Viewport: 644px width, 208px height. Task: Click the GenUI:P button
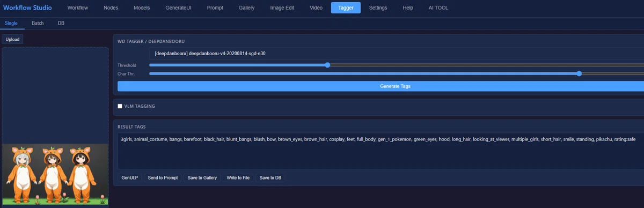pos(130,177)
